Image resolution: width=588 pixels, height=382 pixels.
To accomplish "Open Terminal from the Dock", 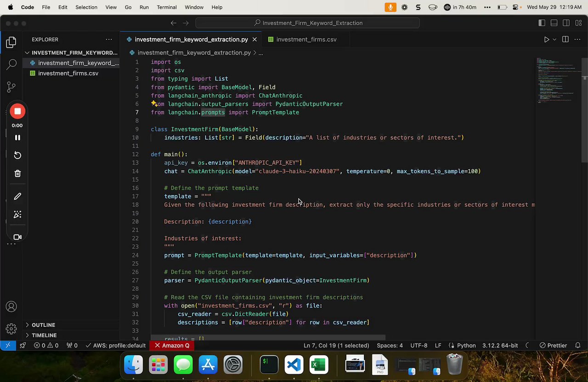I will coord(269,365).
